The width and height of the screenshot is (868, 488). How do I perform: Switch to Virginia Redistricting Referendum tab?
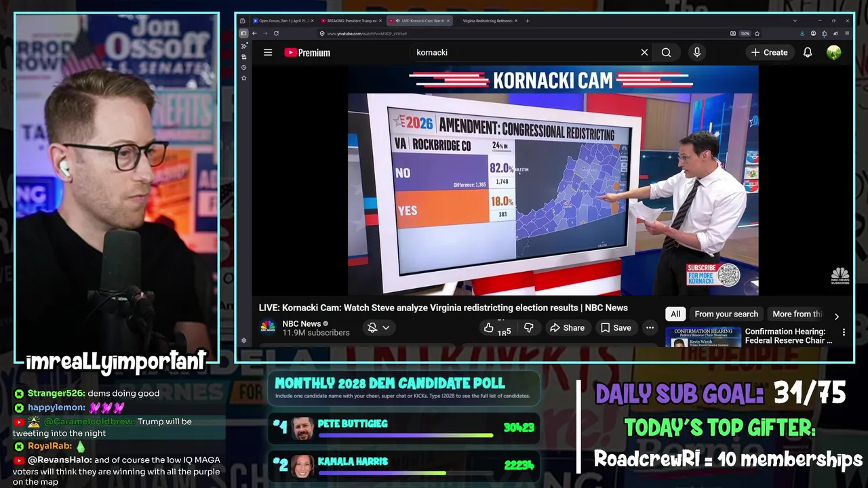click(487, 20)
